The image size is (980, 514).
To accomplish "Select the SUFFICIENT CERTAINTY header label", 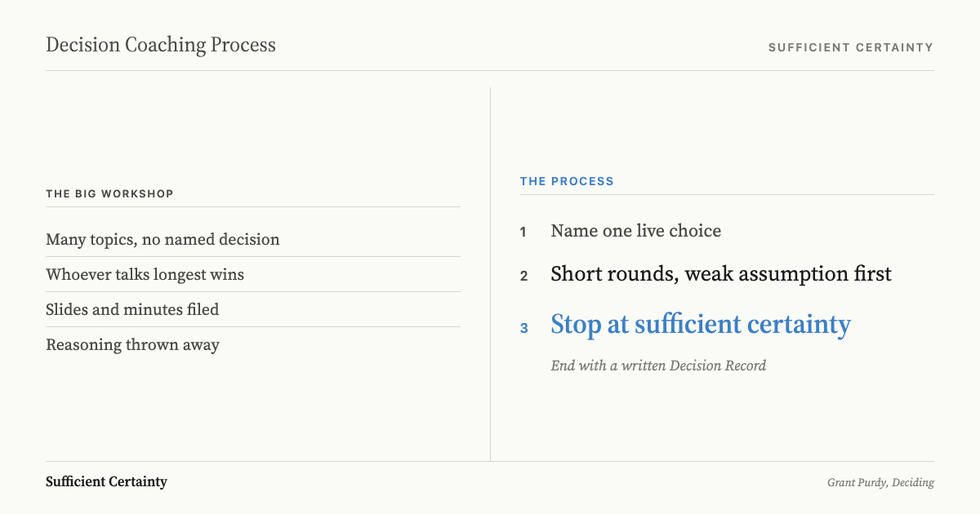I will click(x=851, y=47).
